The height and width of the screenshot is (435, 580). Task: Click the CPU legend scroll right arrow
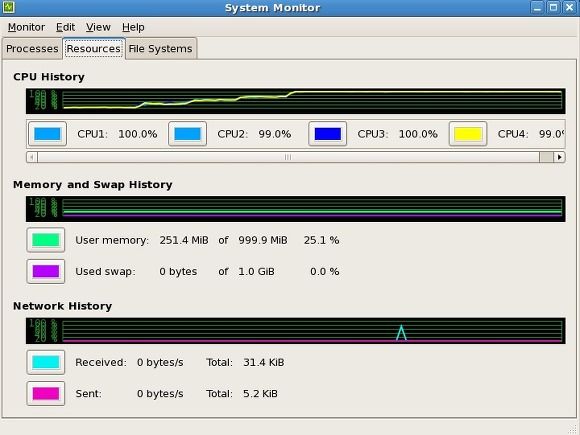coord(559,157)
